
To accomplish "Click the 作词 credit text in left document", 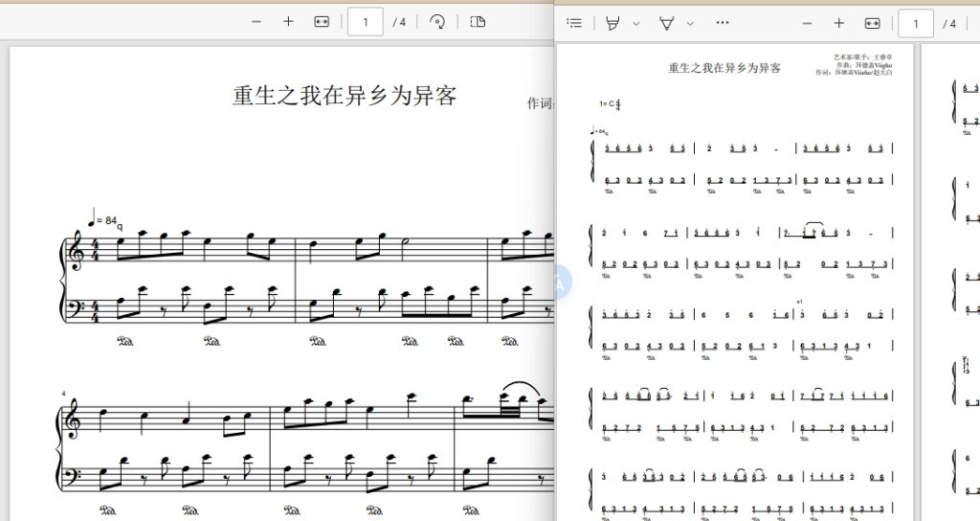I will (541, 103).
